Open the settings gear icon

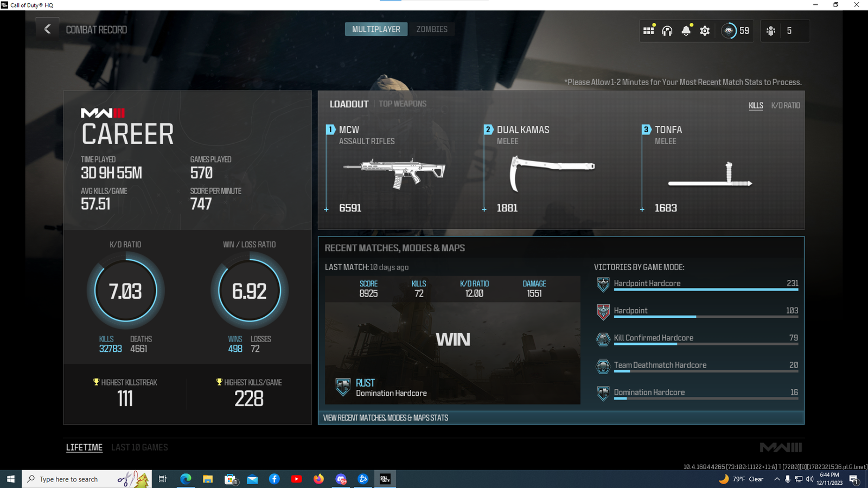705,31
